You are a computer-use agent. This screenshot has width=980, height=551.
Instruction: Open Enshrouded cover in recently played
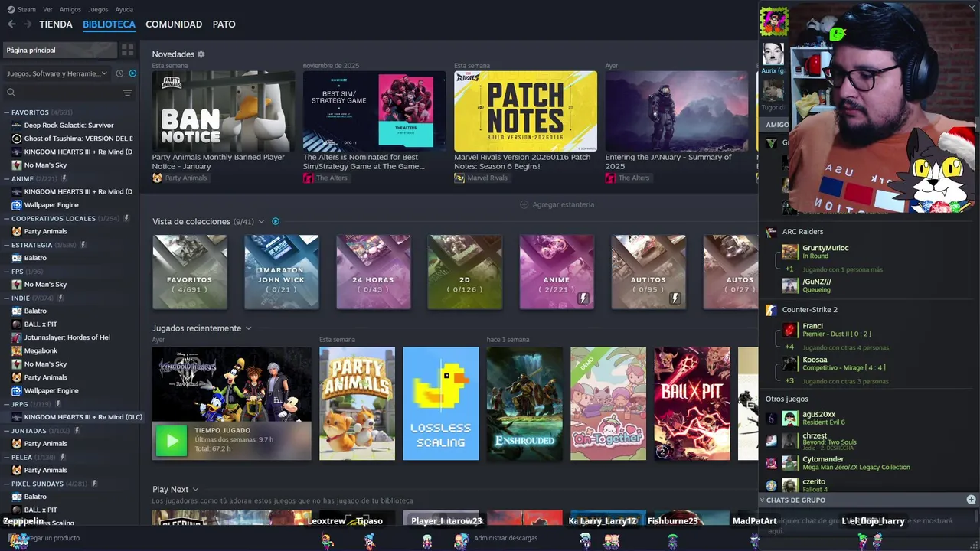[x=524, y=403]
